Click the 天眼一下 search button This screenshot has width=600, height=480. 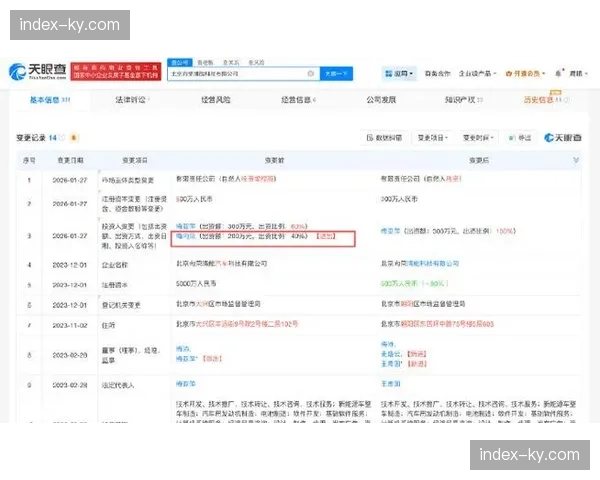(x=336, y=73)
